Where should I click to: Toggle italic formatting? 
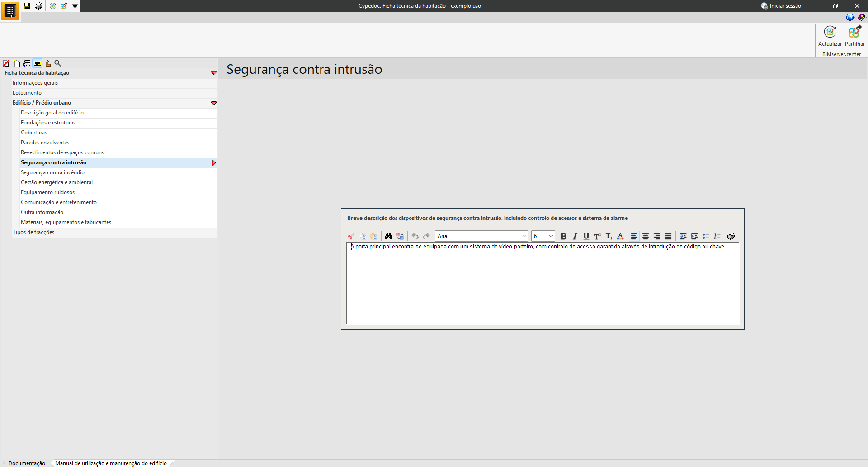[575, 236]
